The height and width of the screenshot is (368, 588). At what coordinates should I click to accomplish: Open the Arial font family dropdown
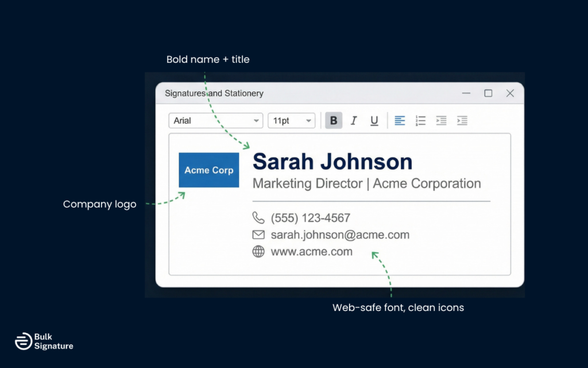click(215, 120)
